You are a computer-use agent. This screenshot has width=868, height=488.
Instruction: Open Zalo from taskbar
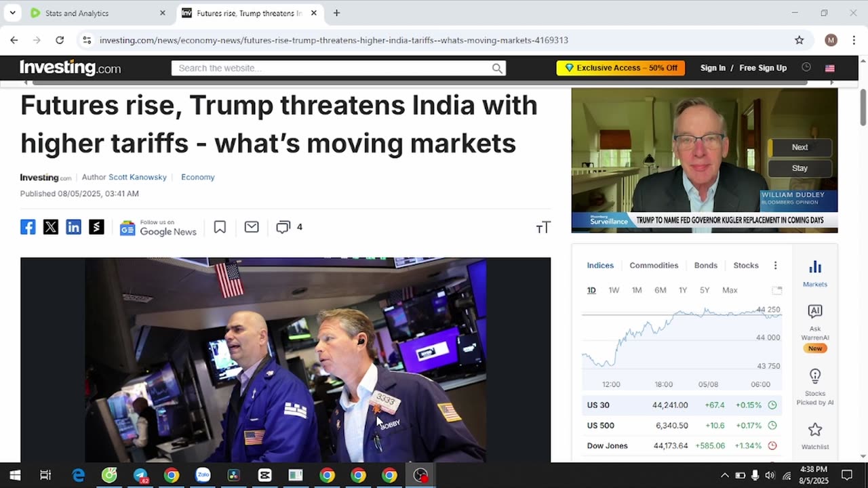coord(203,475)
